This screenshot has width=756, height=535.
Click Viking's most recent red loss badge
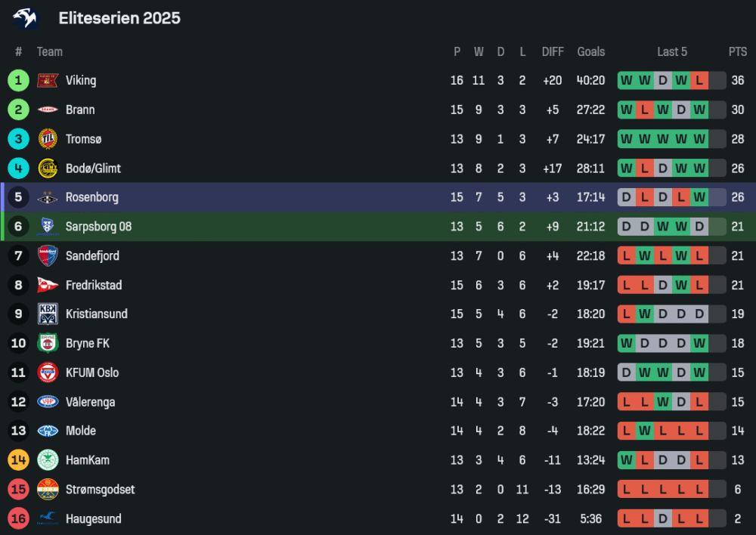(699, 81)
